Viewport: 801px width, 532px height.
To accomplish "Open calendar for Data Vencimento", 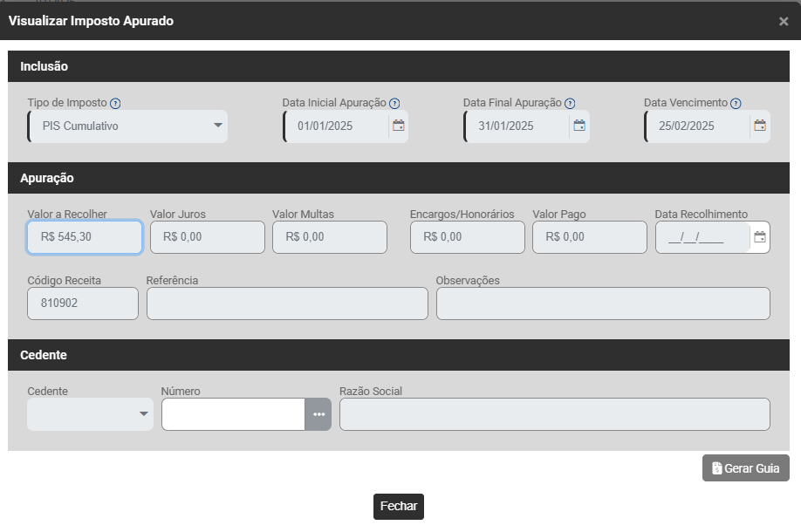I will click(760, 126).
